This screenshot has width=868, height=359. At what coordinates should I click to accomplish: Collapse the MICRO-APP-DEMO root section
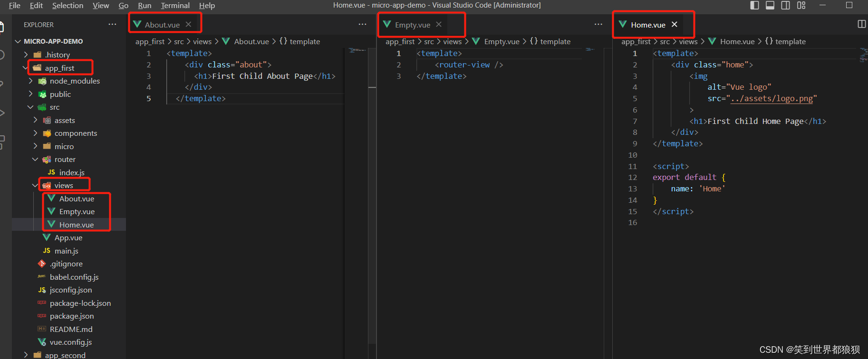point(18,41)
